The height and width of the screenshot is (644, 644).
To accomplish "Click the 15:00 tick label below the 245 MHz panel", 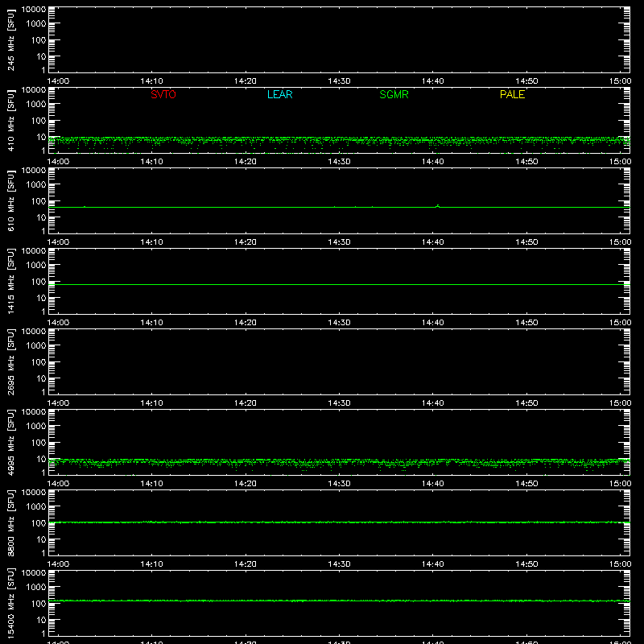I will (620, 81).
